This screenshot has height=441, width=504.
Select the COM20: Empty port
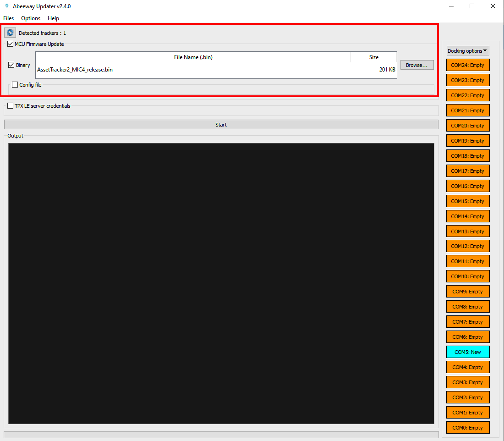468,126
